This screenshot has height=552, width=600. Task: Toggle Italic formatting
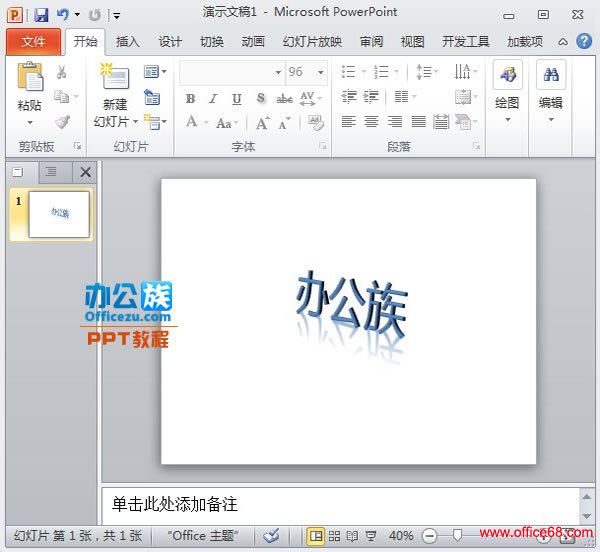click(x=214, y=98)
